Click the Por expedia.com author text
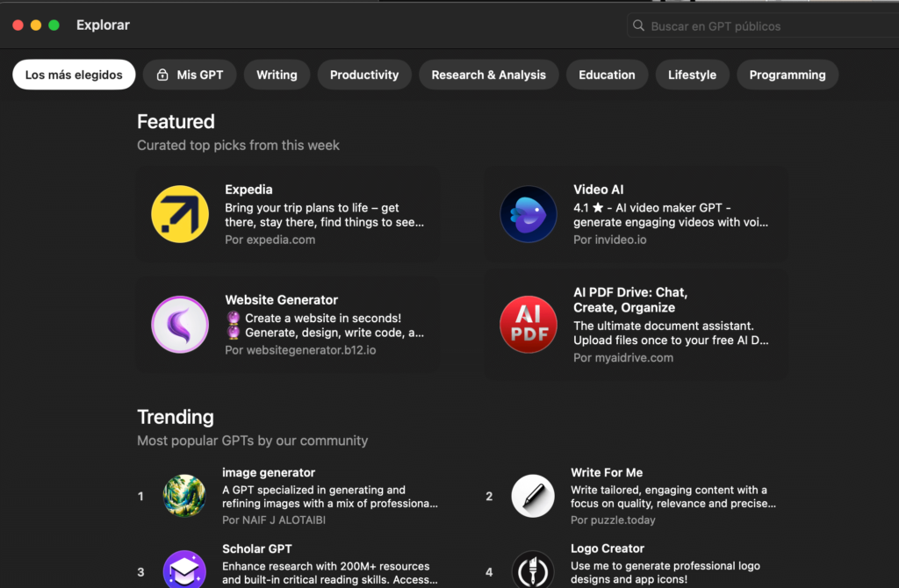Screen dimensions: 899x588 [x=270, y=240]
